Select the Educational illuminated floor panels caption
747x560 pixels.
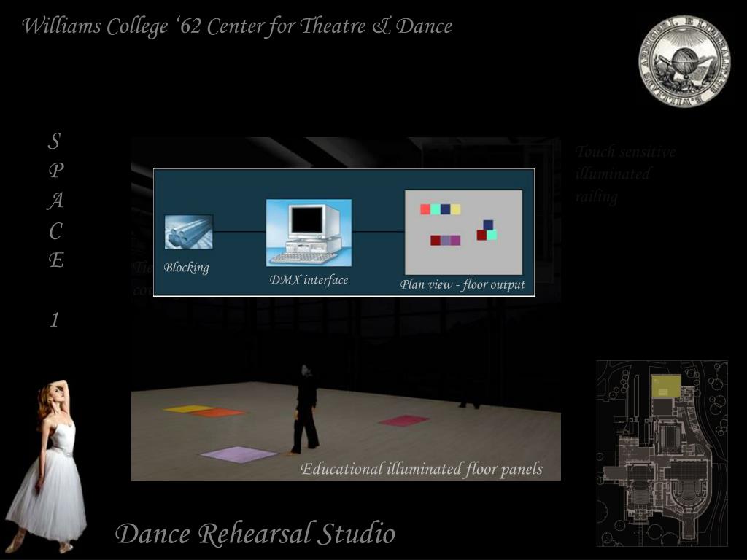pos(422,469)
